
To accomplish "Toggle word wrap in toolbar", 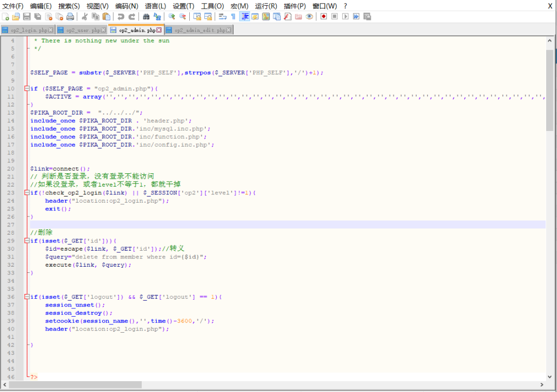I will [223, 17].
